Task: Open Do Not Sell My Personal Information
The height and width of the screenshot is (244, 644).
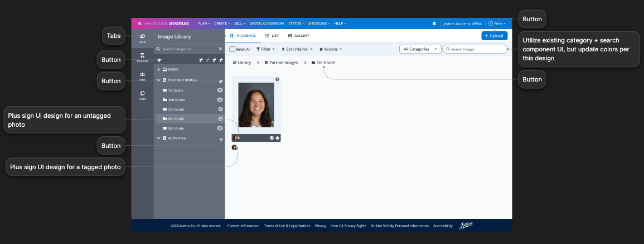Action: pyautogui.click(x=400, y=226)
